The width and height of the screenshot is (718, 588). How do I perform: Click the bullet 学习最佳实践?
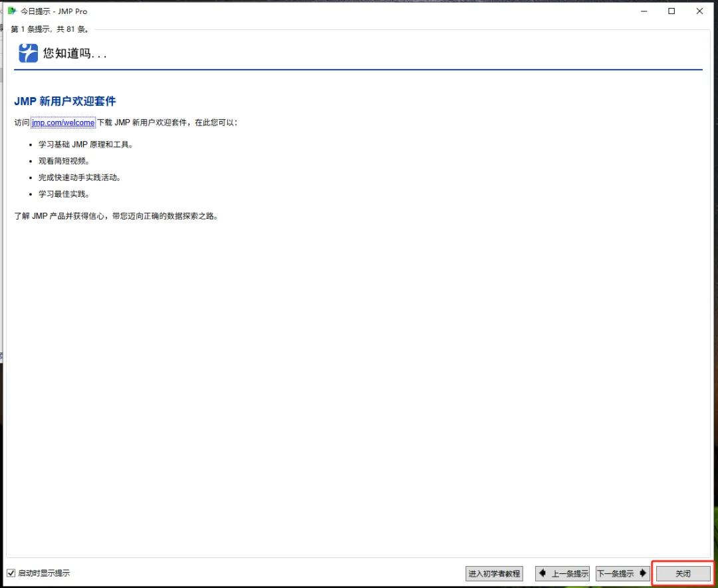tap(64, 194)
